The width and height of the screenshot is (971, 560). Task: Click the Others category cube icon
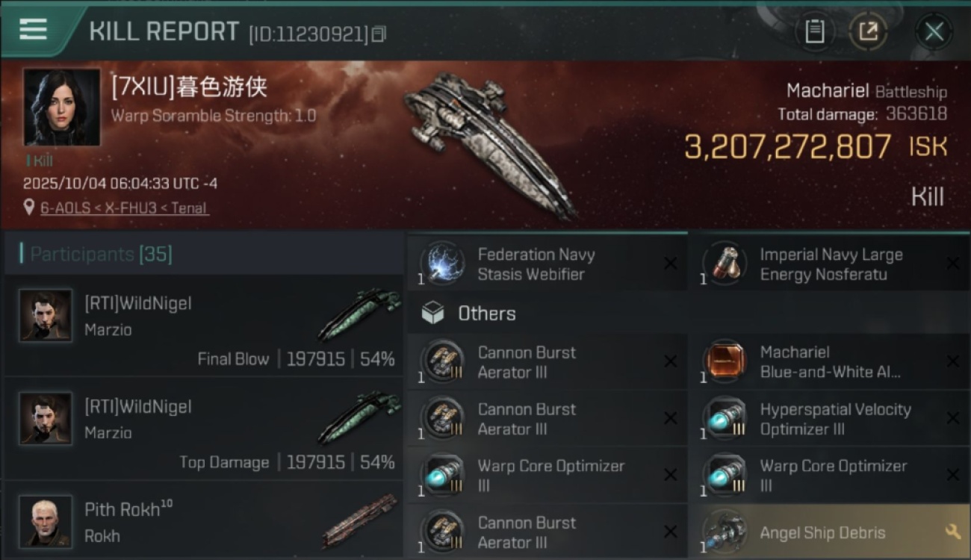click(432, 314)
